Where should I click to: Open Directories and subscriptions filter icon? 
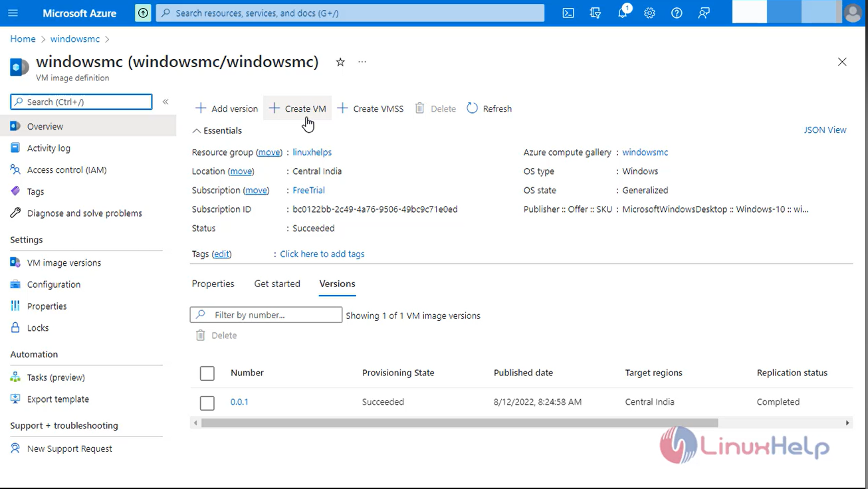596,13
